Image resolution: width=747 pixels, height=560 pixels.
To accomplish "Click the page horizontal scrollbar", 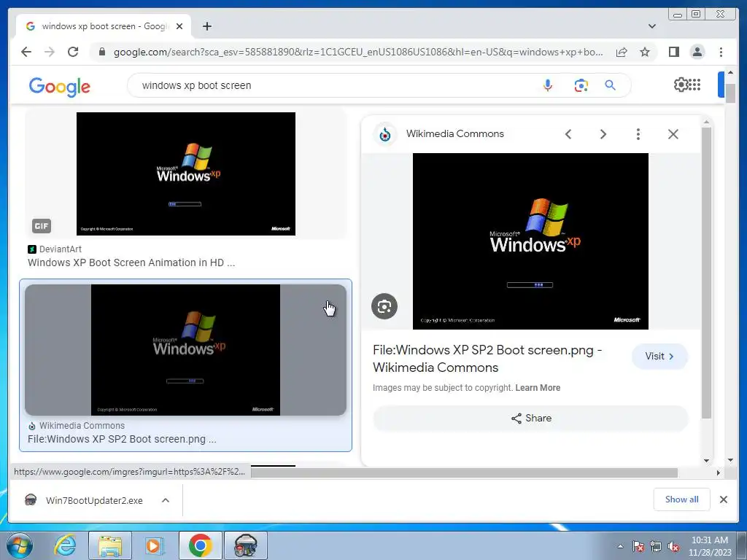I will tap(465, 472).
